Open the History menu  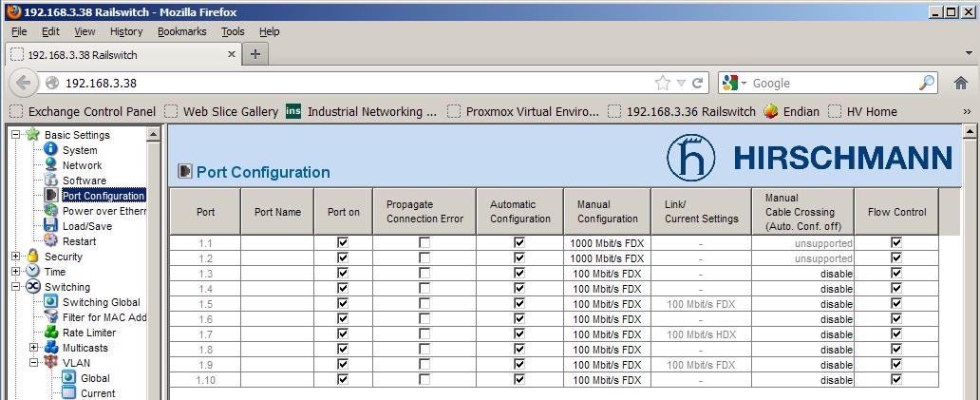(x=126, y=31)
